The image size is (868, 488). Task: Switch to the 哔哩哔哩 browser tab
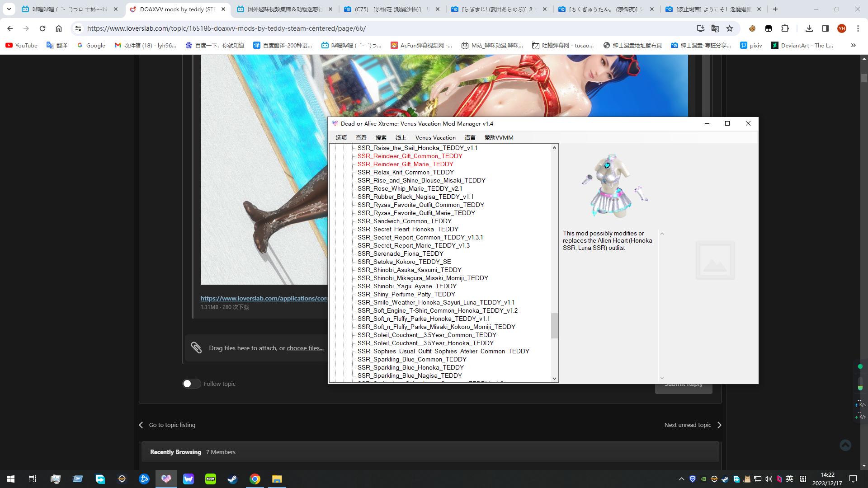tap(70, 9)
